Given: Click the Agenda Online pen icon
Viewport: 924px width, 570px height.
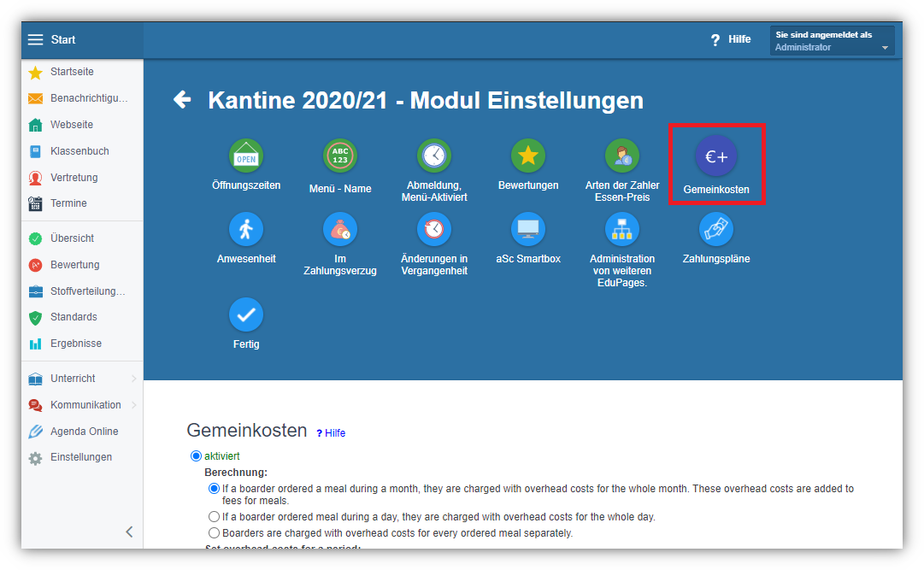Looking at the screenshot, I should pos(35,432).
